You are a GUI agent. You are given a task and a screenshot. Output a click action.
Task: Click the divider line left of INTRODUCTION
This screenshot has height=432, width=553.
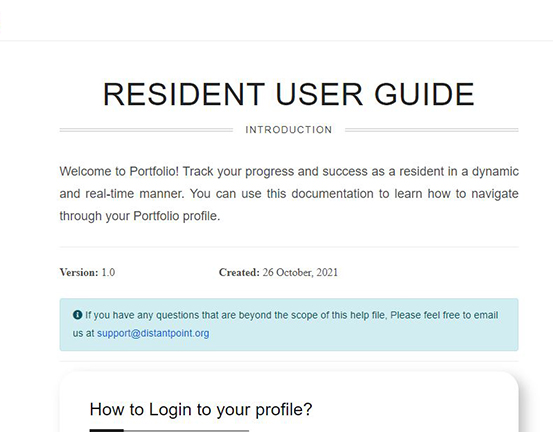[x=146, y=130]
